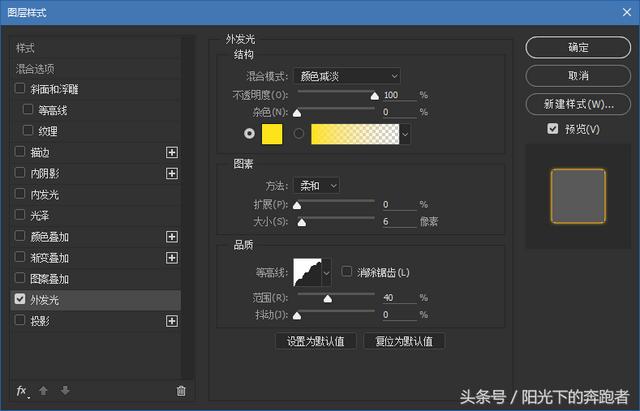This screenshot has height=411, width=640.
Task: Click the yellow-to-transparent gradient swatch
Action: 355,134
